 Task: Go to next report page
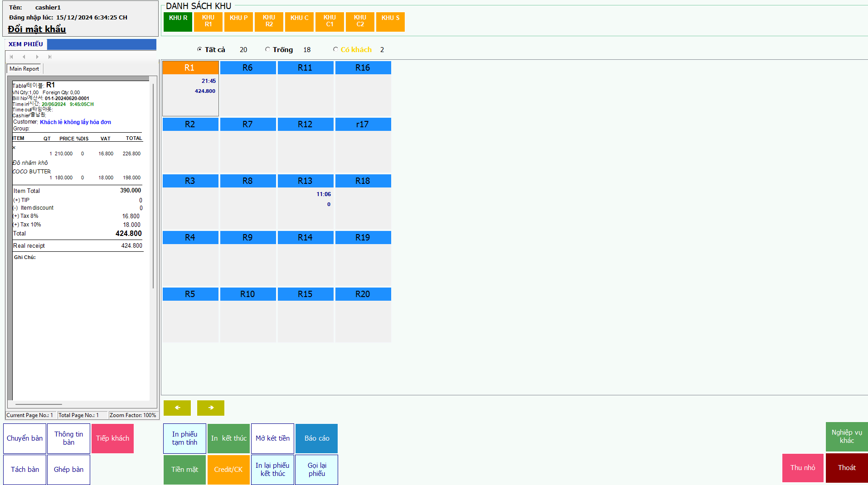pos(37,57)
